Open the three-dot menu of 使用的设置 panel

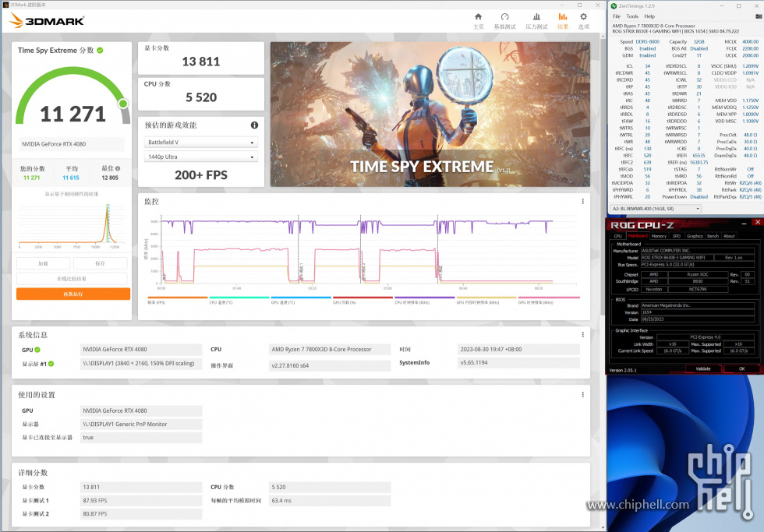583,394
